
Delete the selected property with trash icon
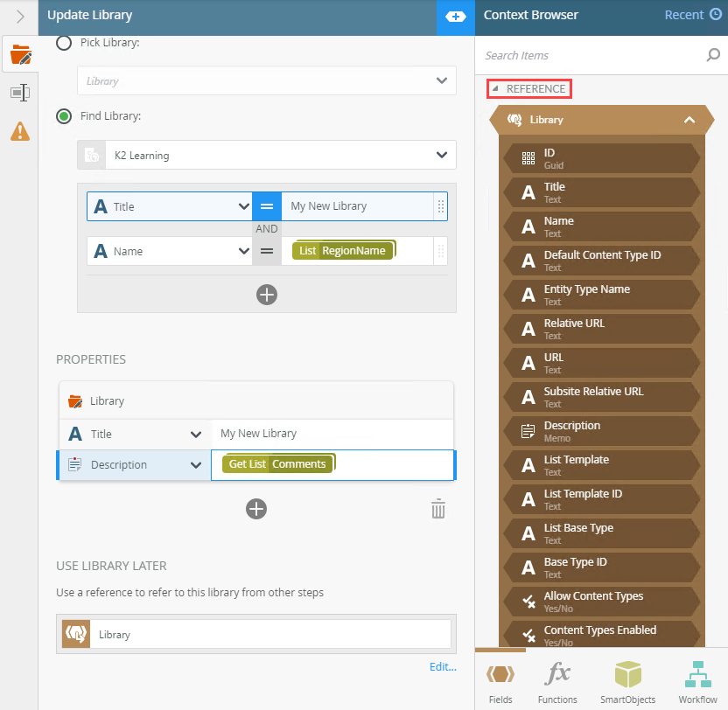tap(437, 509)
